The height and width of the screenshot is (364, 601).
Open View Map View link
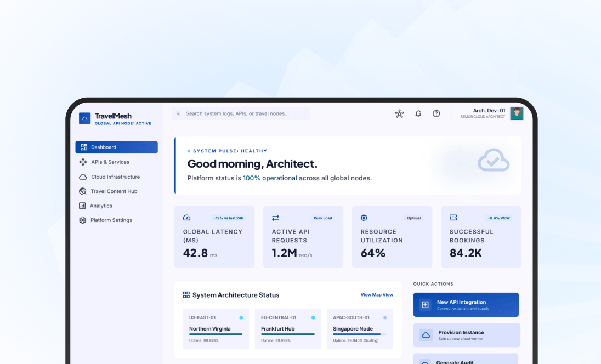coord(377,294)
